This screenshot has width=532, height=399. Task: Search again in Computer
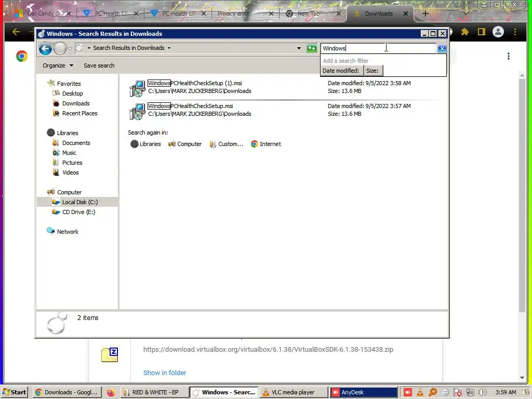pos(185,144)
